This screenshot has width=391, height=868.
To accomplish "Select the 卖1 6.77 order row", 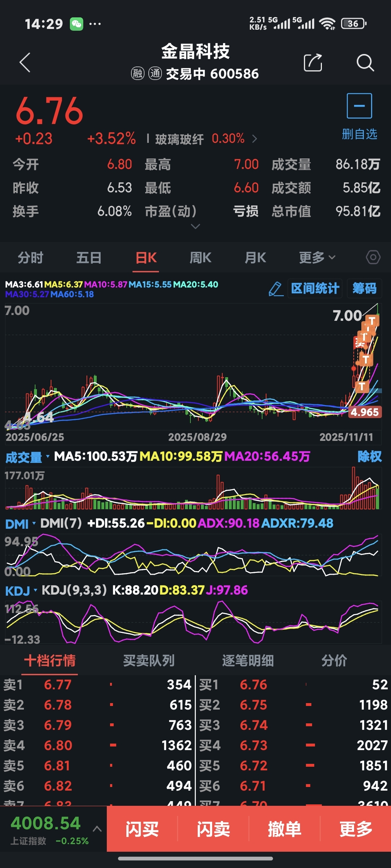I will [x=97, y=684].
